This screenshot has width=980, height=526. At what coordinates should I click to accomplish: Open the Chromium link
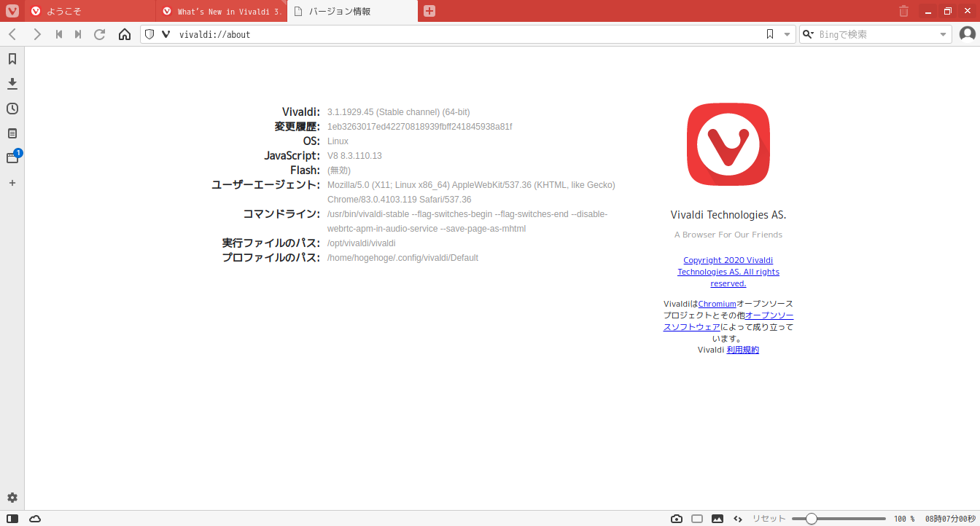point(717,304)
